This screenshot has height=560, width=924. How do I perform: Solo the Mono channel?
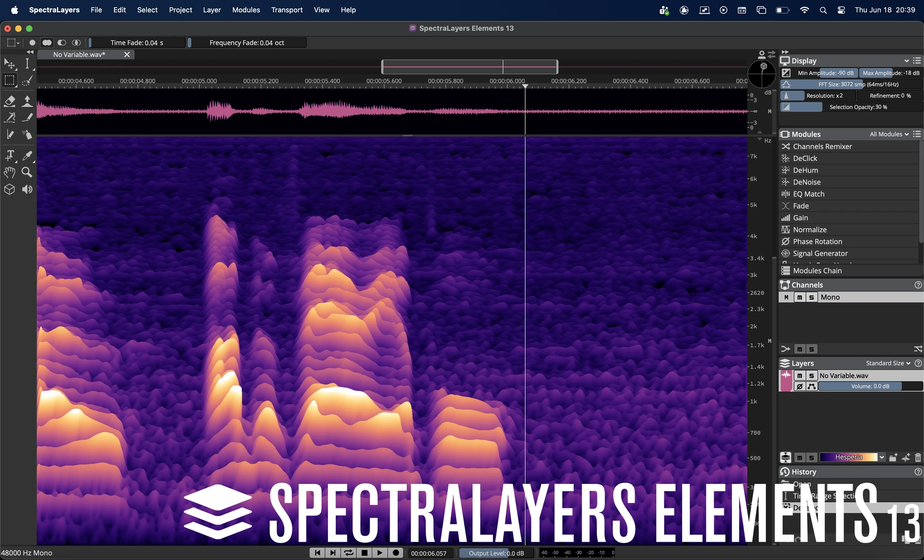[x=811, y=297]
